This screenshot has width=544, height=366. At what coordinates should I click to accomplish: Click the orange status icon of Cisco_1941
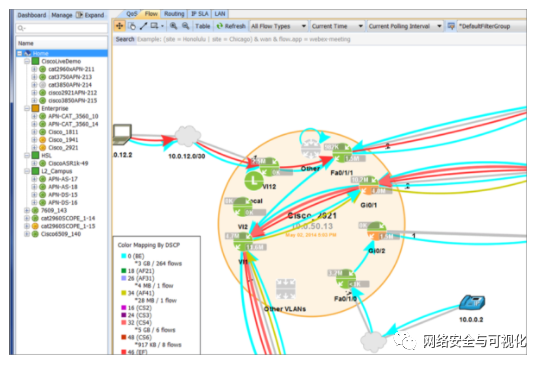point(43,140)
